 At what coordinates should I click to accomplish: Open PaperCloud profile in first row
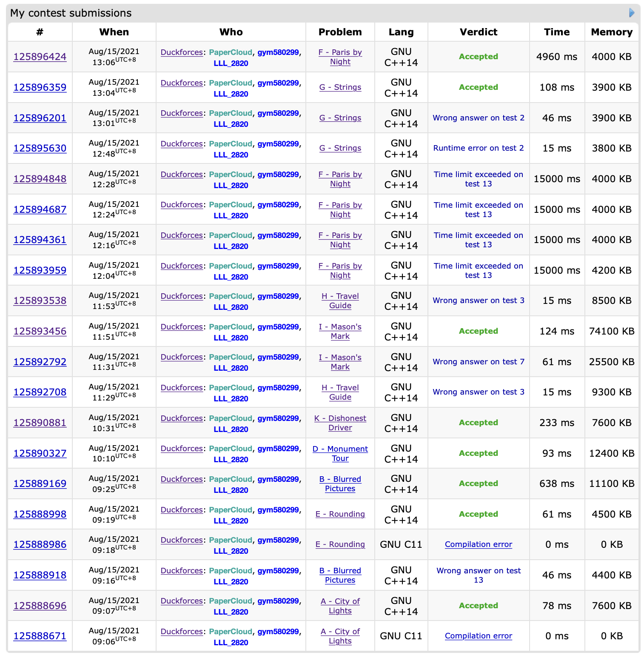coord(231,52)
